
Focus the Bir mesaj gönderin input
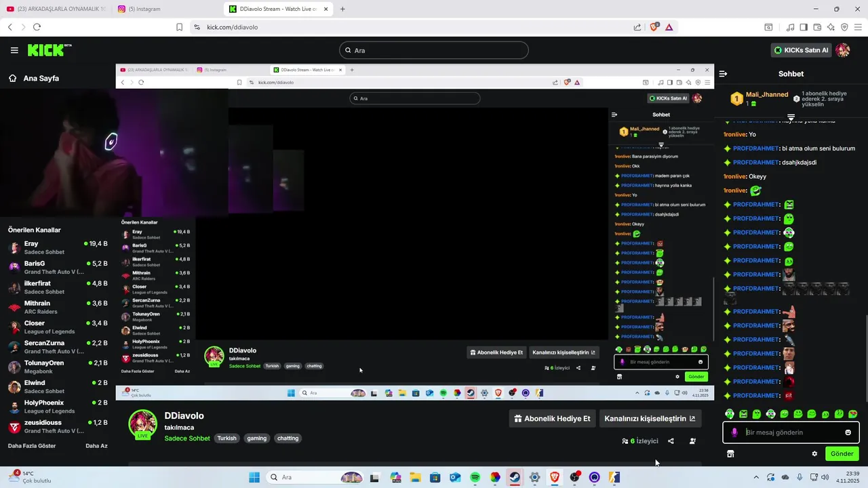point(791,432)
